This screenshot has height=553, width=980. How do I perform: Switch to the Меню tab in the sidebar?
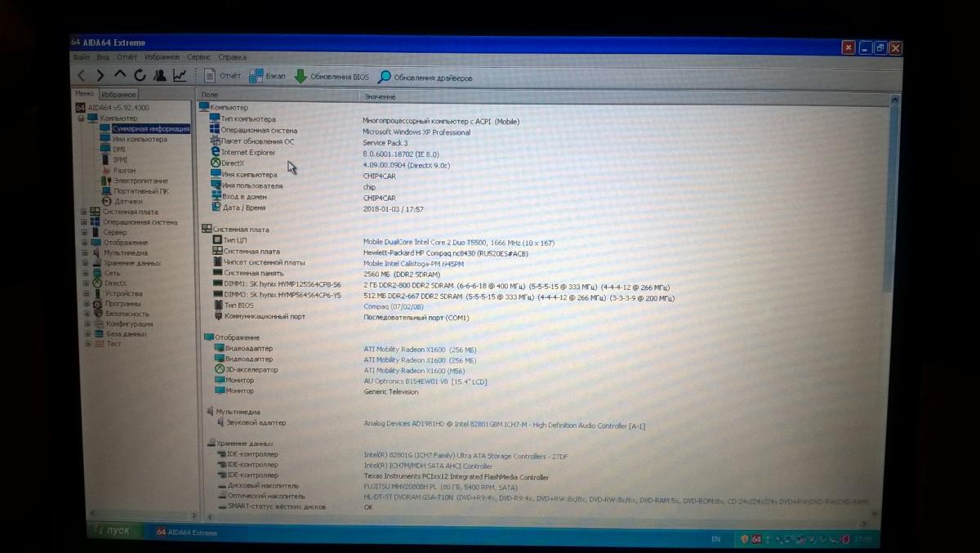tap(85, 94)
